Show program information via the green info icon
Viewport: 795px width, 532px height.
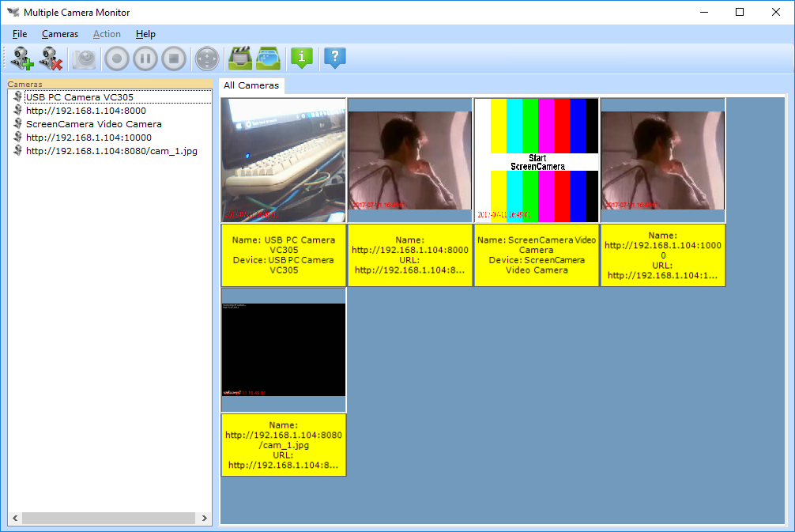pos(301,58)
